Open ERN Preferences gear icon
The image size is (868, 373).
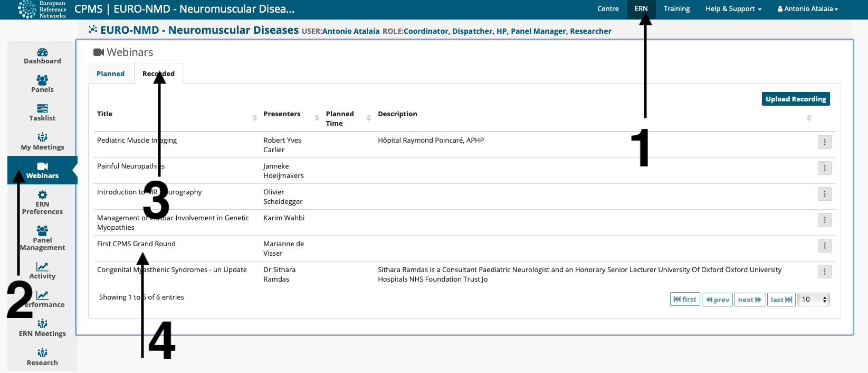42,195
